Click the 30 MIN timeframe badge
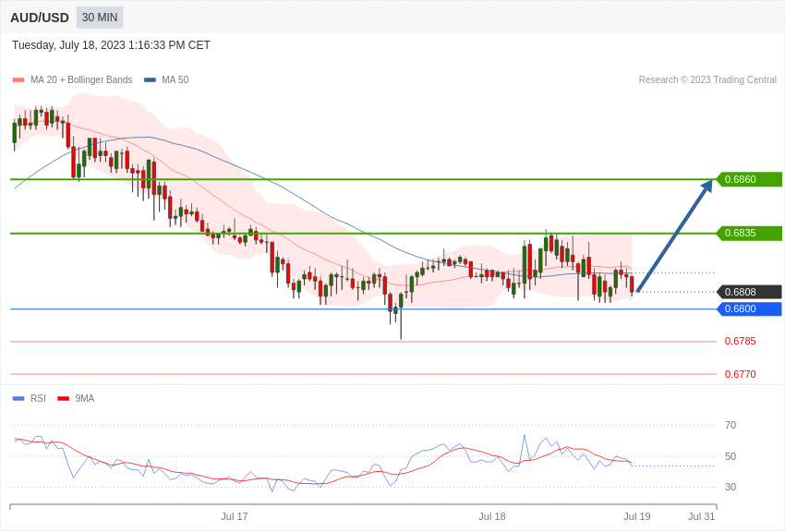 tap(100, 18)
